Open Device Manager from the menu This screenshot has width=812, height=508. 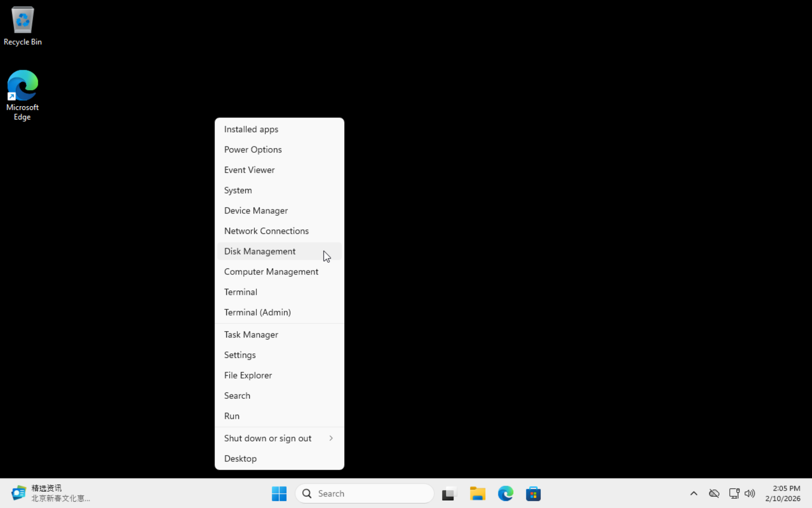tap(256, 211)
